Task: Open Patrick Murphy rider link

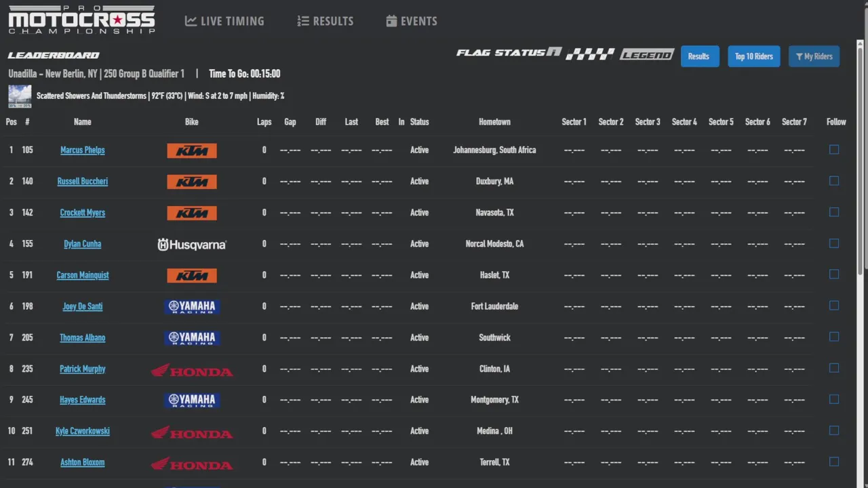Action: point(83,369)
